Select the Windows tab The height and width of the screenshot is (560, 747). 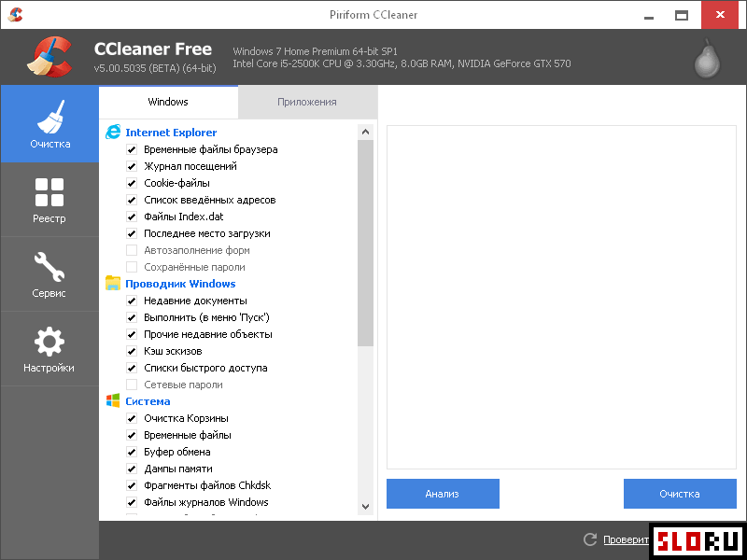168,103
